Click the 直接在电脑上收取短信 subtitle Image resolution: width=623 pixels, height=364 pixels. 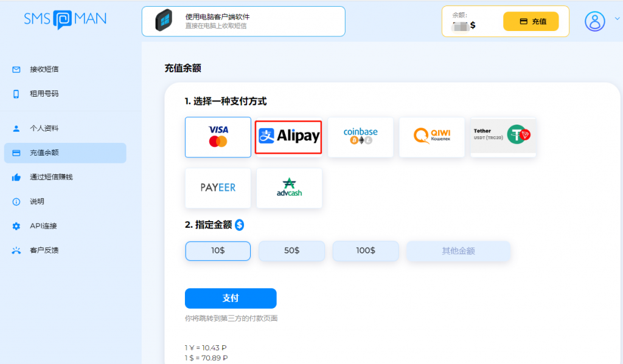[x=216, y=26]
